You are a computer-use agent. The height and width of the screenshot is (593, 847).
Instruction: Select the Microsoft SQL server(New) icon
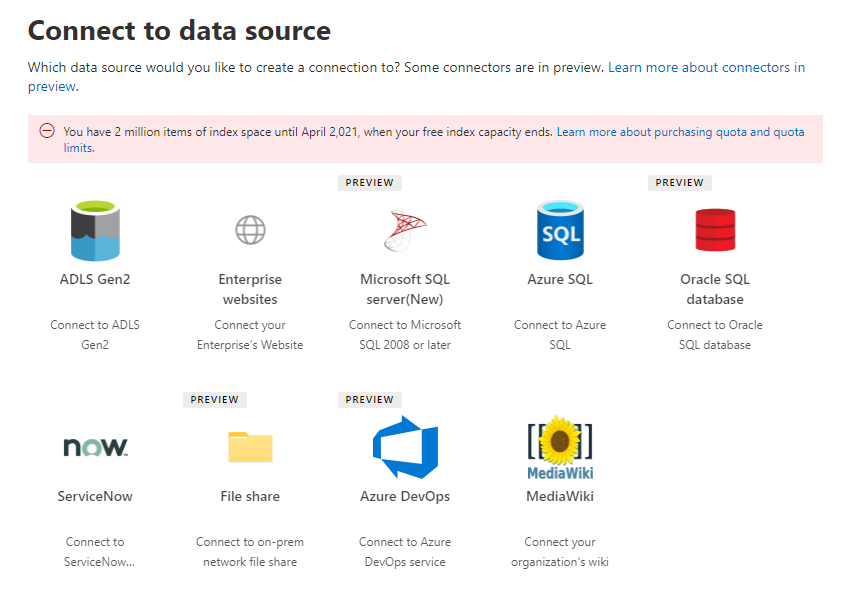pyautogui.click(x=405, y=230)
